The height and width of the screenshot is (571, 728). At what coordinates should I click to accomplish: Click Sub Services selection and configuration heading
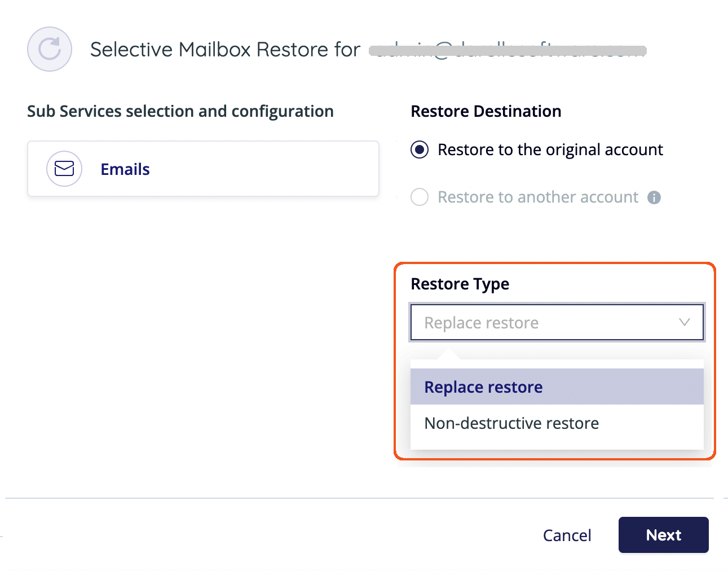[x=180, y=111]
